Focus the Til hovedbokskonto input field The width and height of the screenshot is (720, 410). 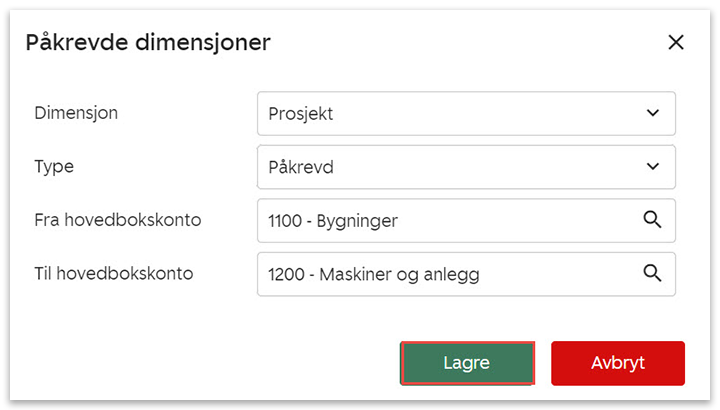(450, 274)
